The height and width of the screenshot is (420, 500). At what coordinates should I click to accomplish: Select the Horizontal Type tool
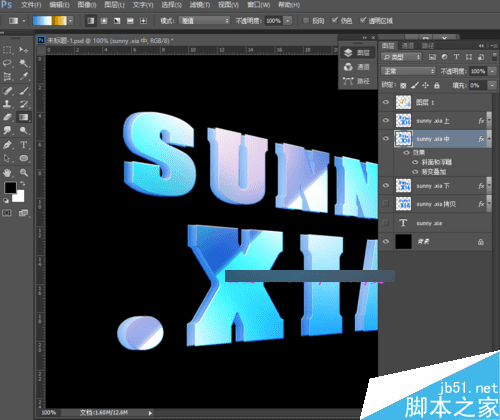pyautogui.click(x=23, y=145)
